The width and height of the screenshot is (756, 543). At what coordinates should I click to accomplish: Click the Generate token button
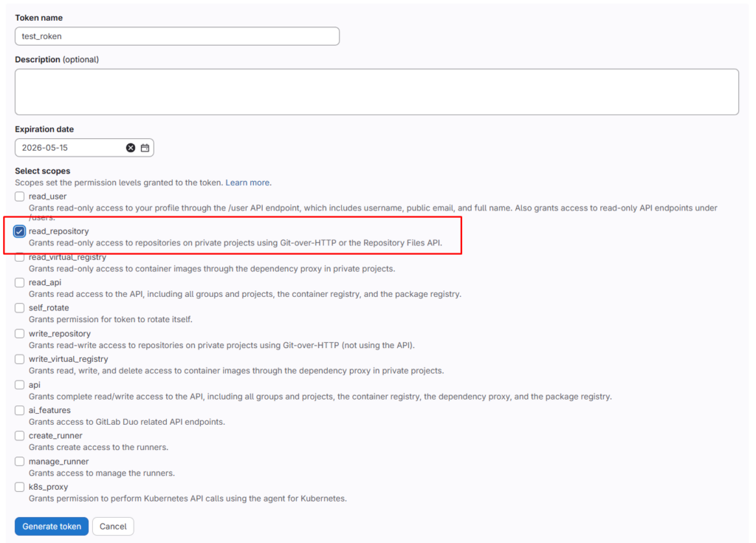point(52,527)
